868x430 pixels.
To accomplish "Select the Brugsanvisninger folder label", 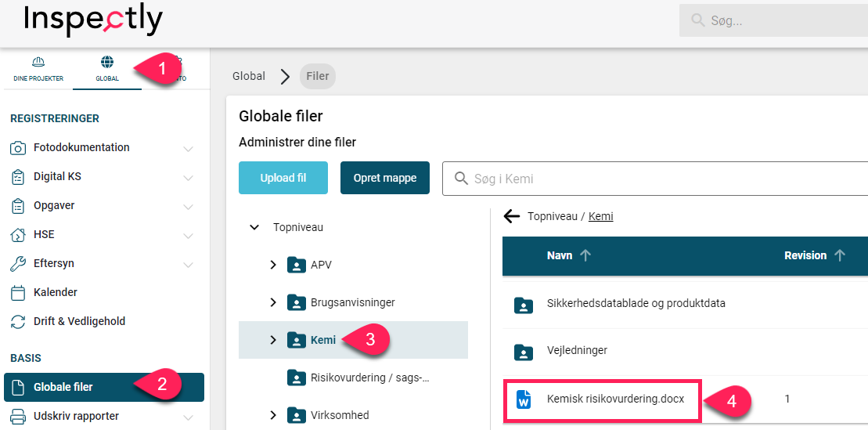I will [353, 302].
